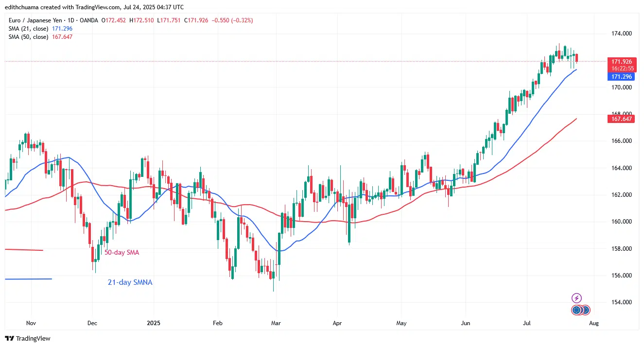The width and height of the screenshot is (644, 347).
Task: Click the red 167.647 SMA price label
Action: point(621,119)
